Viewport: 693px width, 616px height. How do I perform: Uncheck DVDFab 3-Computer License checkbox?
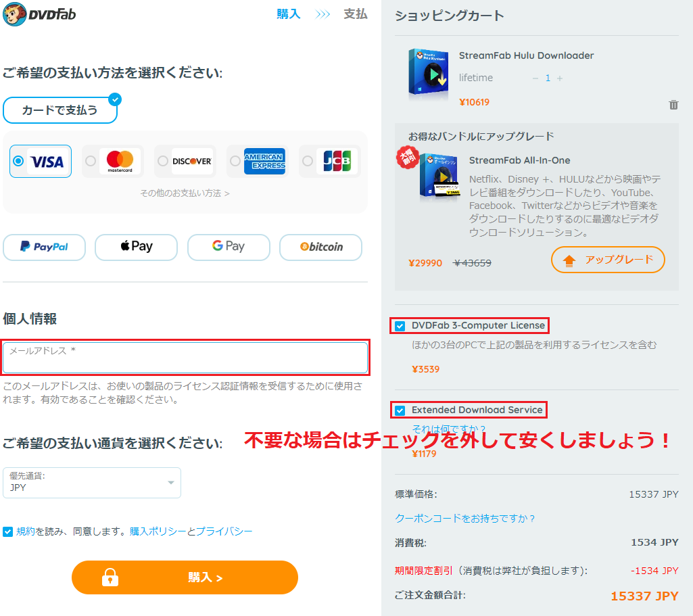(400, 326)
